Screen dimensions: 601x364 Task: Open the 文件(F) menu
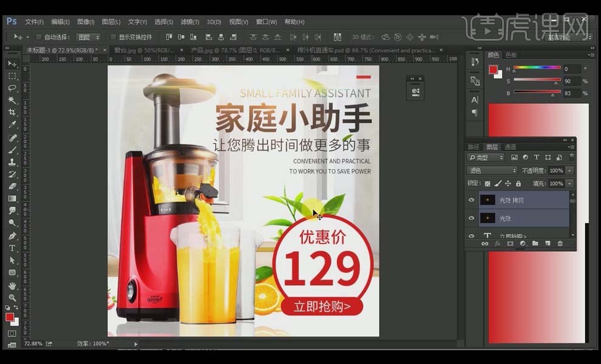click(x=35, y=22)
